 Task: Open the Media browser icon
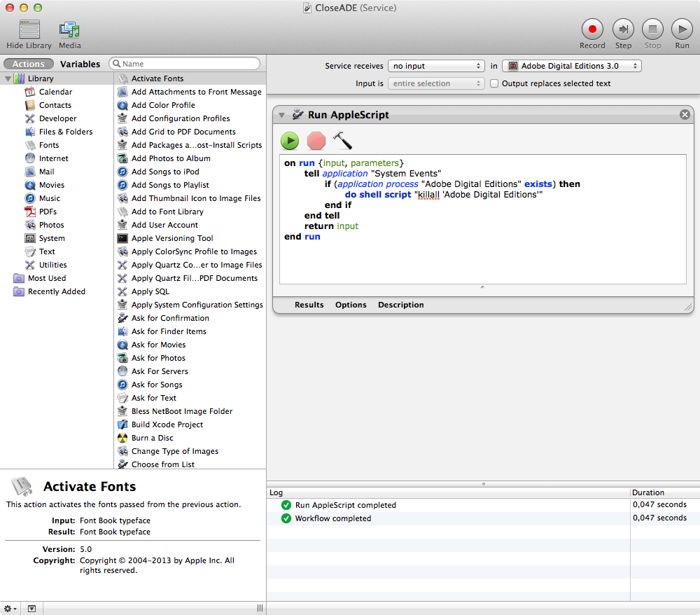point(69,29)
